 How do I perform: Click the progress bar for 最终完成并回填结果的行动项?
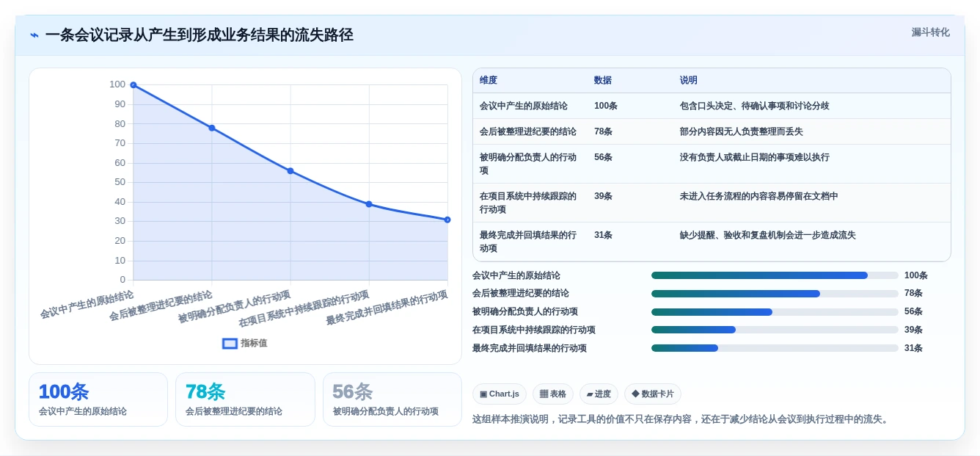click(x=775, y=348)
